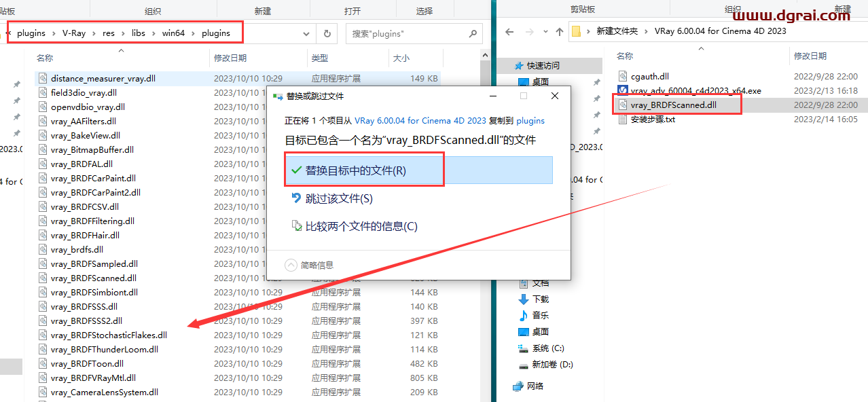The image size is (868, 402).
Task: Click the vray_BRDFCarPaint.dll file icon
Action: [x=43, y=178]
